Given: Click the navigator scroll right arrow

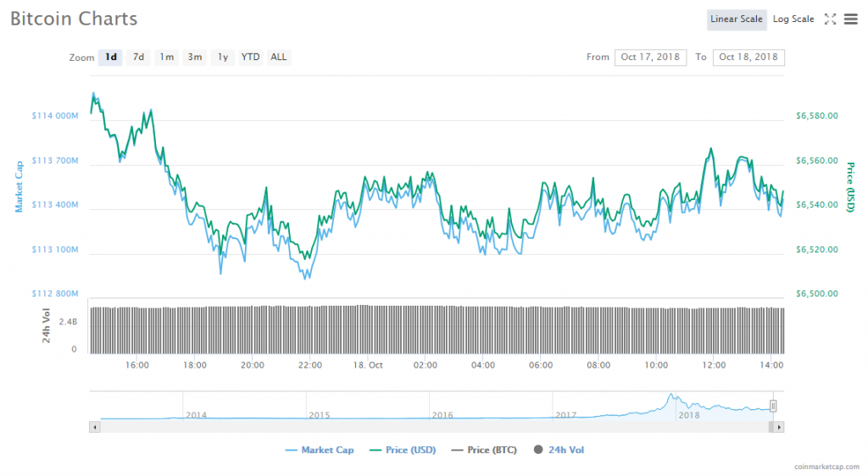Looking at the screenshot, I should pos(779,428).
